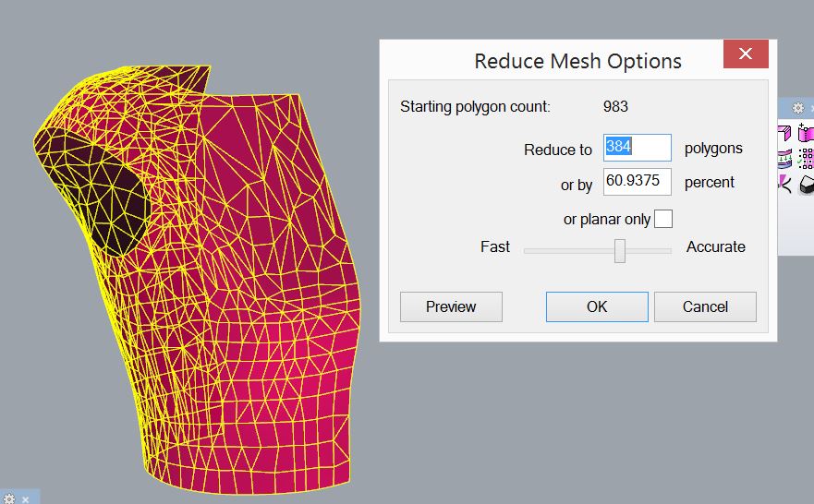Click the 'or by' percent field

click(638, 182)
